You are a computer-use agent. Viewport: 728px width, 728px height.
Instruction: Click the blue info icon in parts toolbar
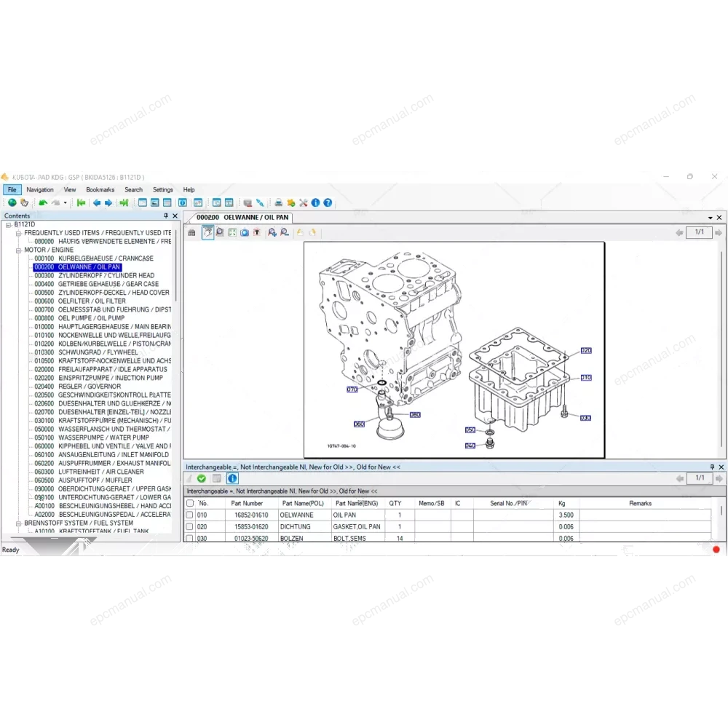pos(232,479)
